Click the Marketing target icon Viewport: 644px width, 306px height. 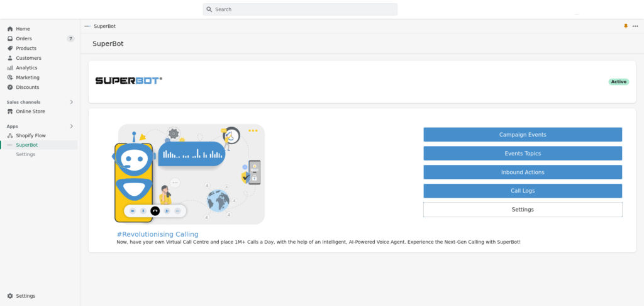pos(10,77)
